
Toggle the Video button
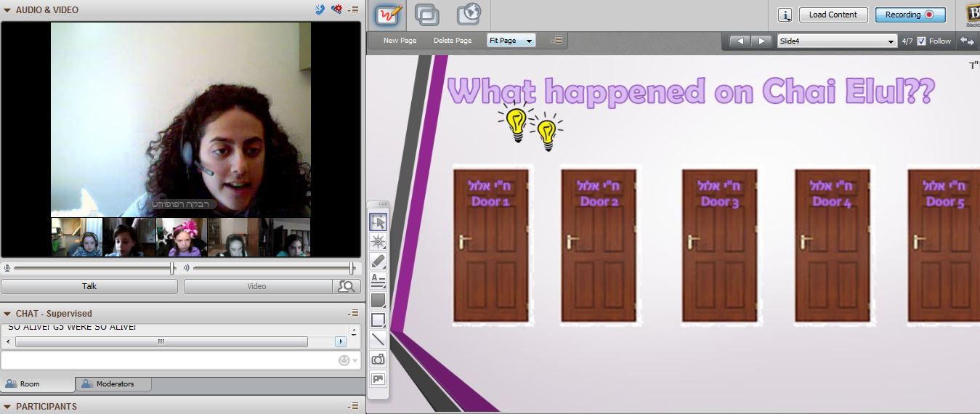256,286
